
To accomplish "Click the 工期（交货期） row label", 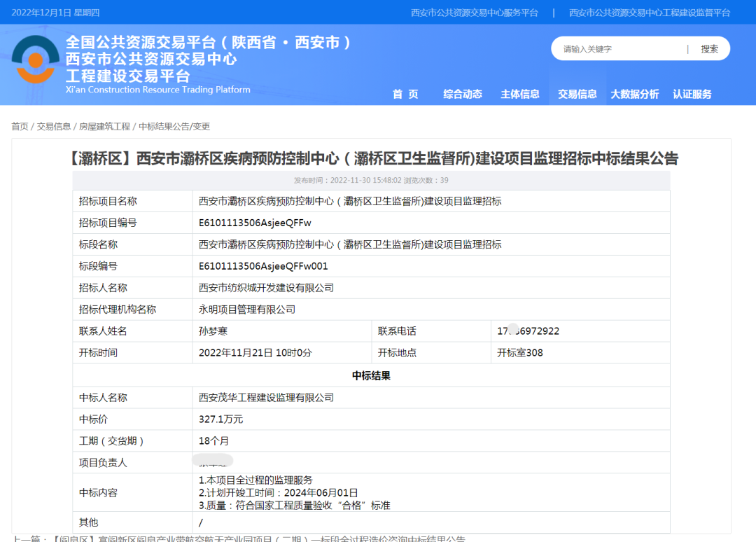I will tap(111, 441).
